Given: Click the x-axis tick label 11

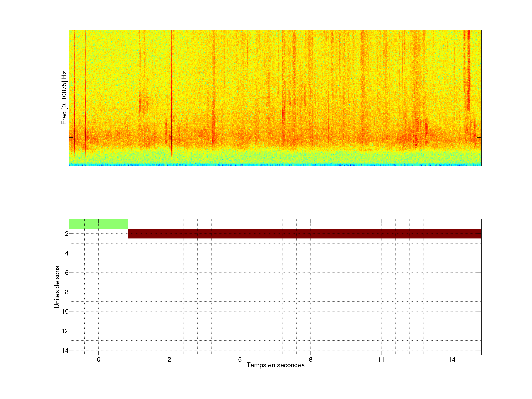Looking at the screenshot, I should pyautogui.click(x=381, y=359).
